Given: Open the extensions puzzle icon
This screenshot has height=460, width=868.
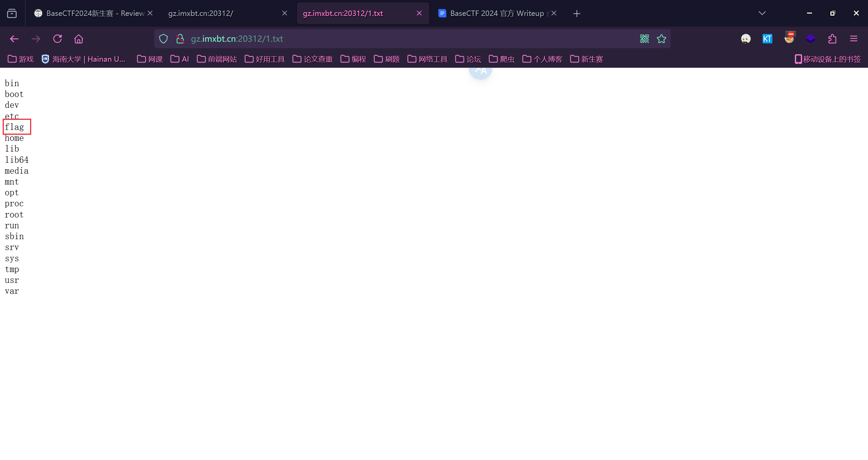Looking at the screenshot, I should click(x=832, y=39).
